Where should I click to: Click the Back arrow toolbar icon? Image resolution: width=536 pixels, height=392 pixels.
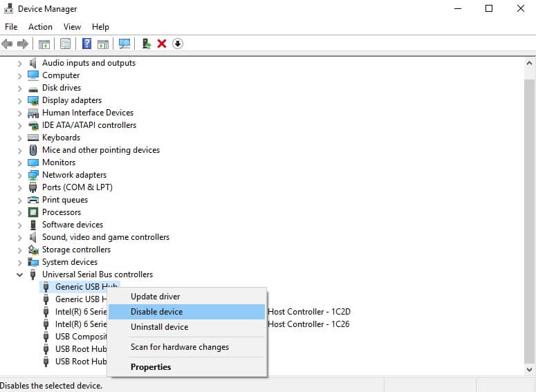7,44
